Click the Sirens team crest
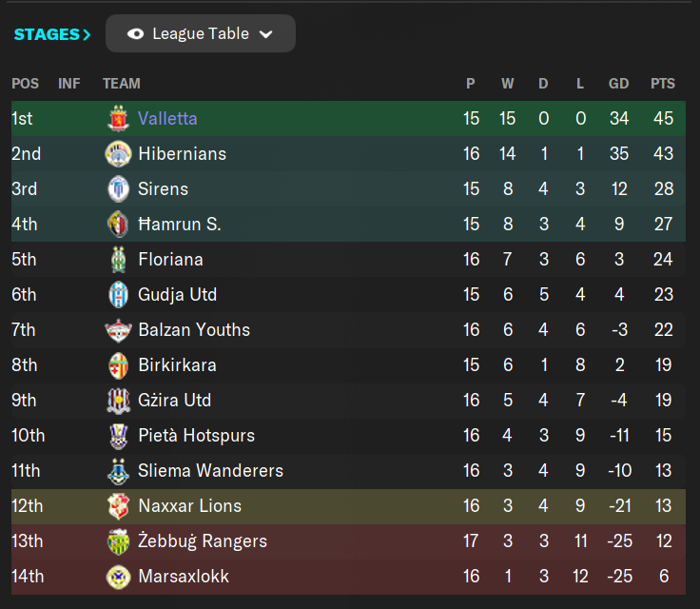This screenshot has height=609, width=700. [118, 189]
